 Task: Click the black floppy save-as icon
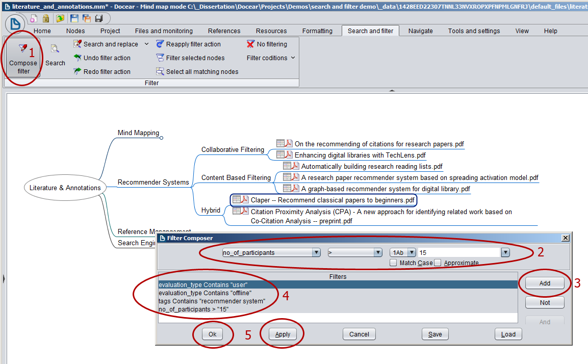(x=99, y=18)
